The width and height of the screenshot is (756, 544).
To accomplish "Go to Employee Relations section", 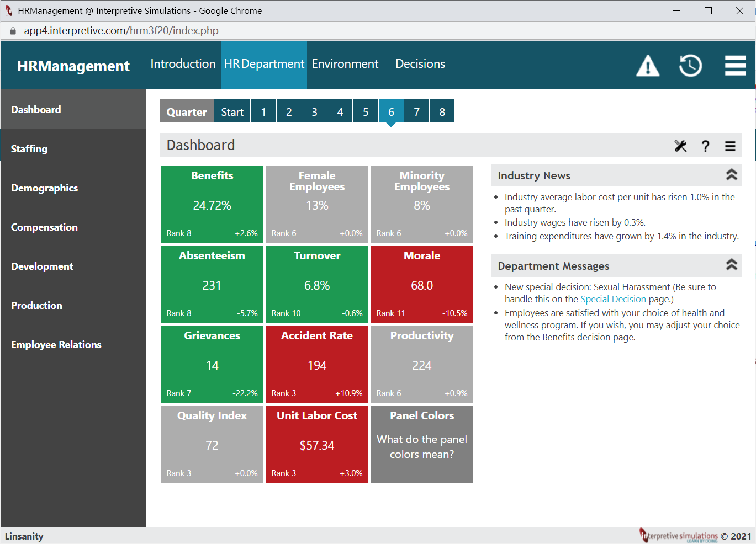I will click(73, 345).
